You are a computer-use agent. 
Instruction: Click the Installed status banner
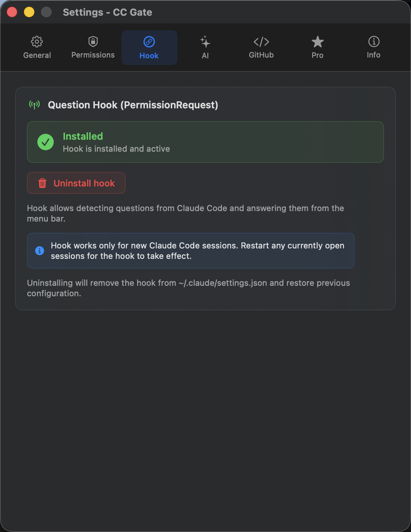click(205, 142)
